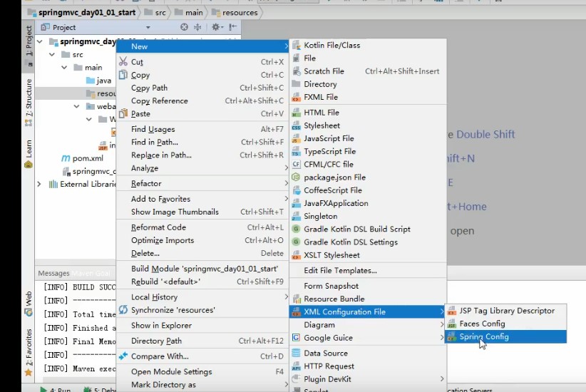Click the Cut scissors icon
Viewport: 586px width, 392px height.
coord(123,62)
